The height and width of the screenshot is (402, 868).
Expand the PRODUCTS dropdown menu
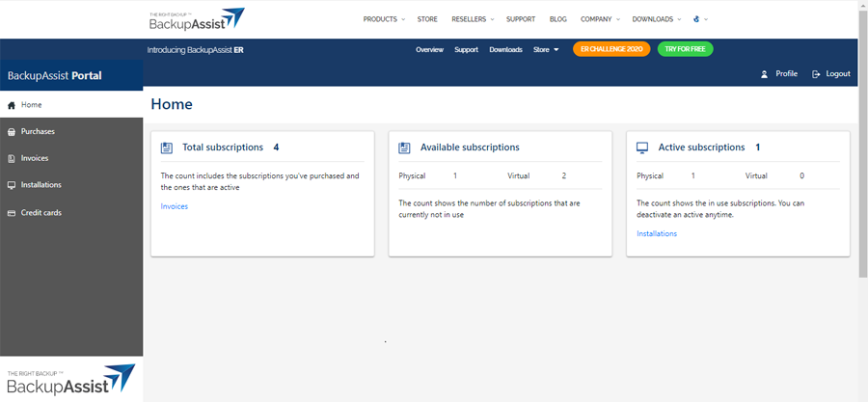tap(384, 19)
